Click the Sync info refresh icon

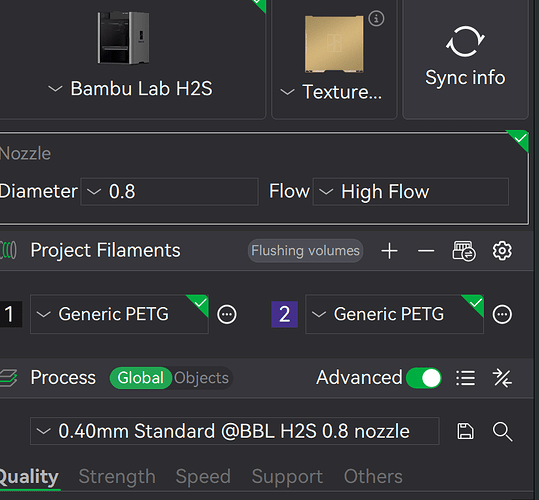[x=465, y=42]
